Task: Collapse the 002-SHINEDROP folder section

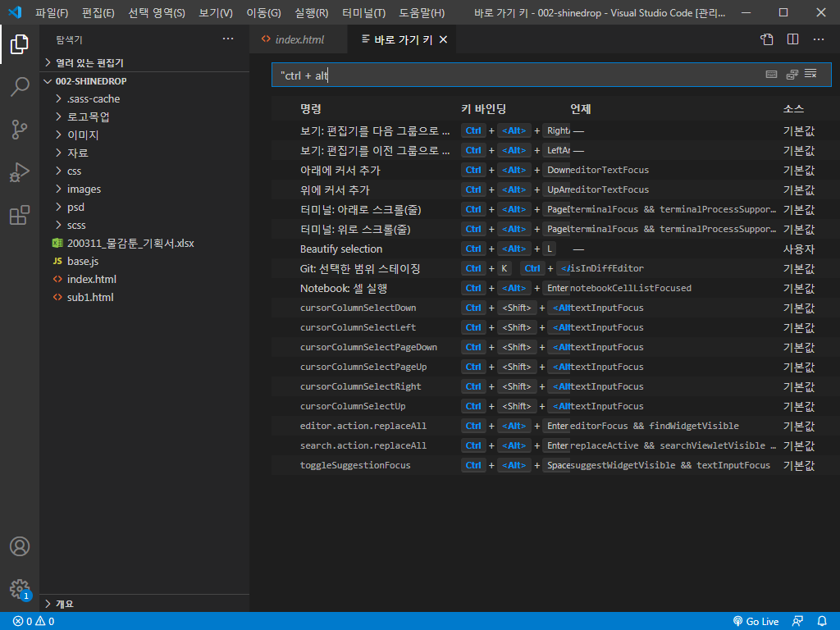Action: pyautogui.click(x=144, y=81)
